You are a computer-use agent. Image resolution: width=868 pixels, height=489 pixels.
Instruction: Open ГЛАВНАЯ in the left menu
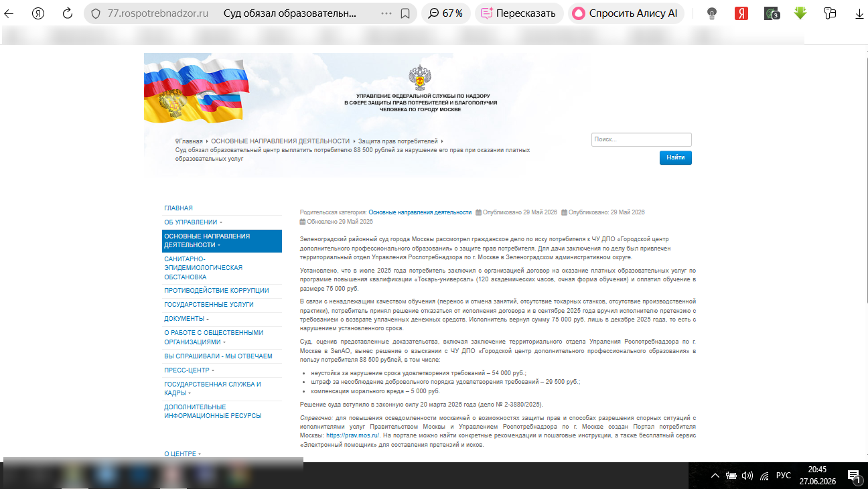[x=178, y=208]
